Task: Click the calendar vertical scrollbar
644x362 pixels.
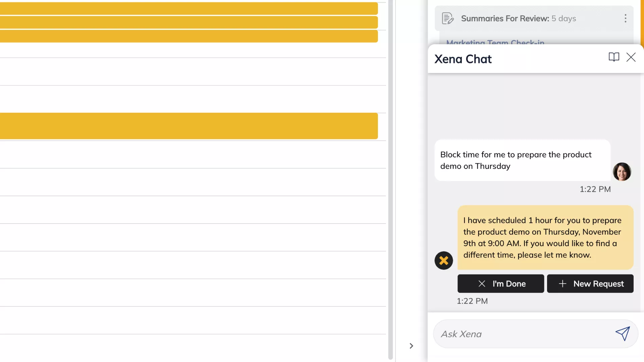Action: 390,181
